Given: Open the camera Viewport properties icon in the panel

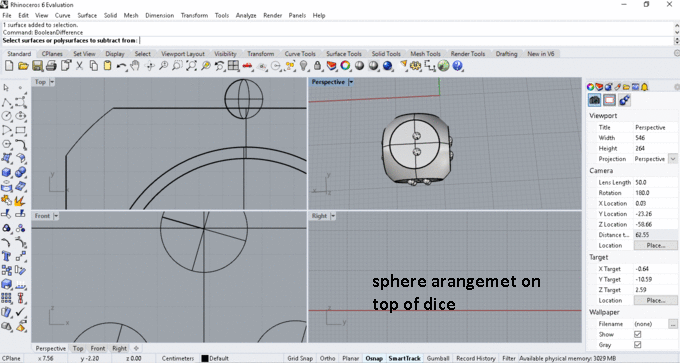Looking at the screenshot, I should [x=595, y=100].
